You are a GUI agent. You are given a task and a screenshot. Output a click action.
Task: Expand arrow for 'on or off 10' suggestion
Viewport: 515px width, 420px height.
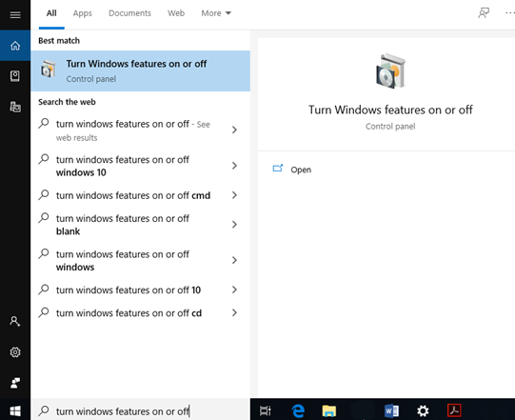pyautogui.click(x=234, y=290)
